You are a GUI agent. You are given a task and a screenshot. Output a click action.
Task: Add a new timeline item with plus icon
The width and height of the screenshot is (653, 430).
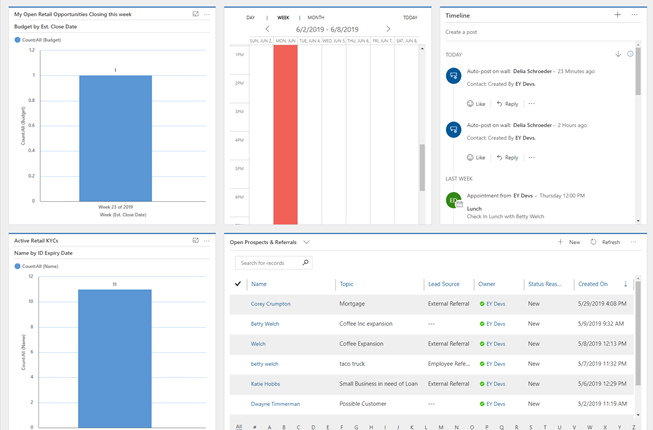click(618, 15)
